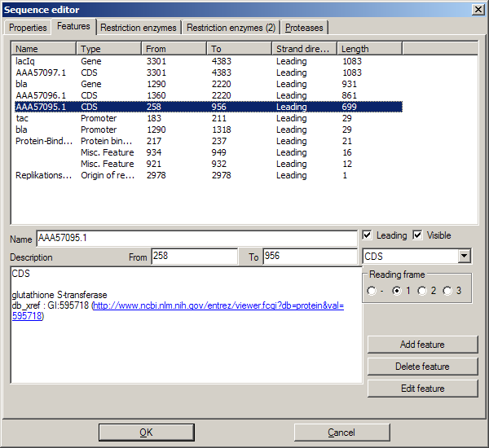Screen dimensions: 489x448
Task: Sort features by Length column header
Action: (369, 49)
